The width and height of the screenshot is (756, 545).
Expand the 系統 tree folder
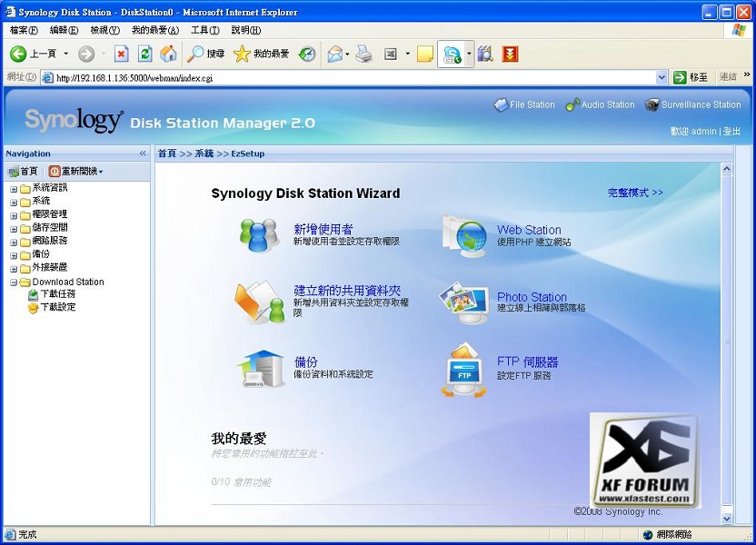pos(14,202)
